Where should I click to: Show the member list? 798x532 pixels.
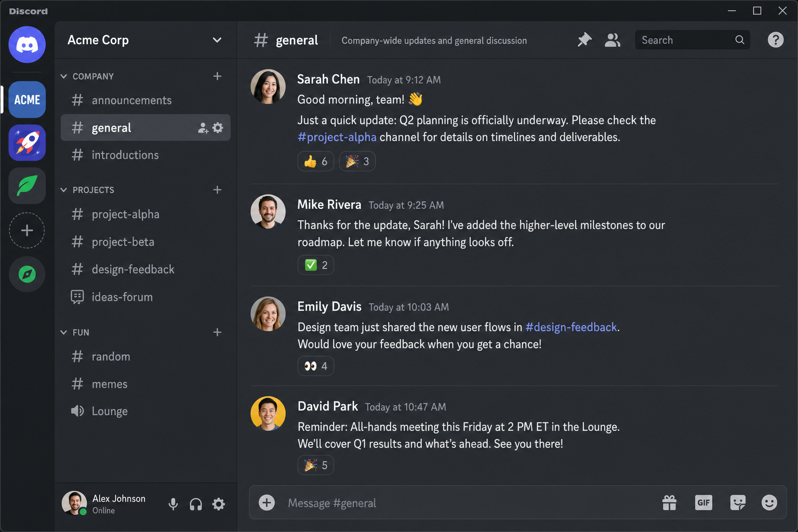coord(613,40)
